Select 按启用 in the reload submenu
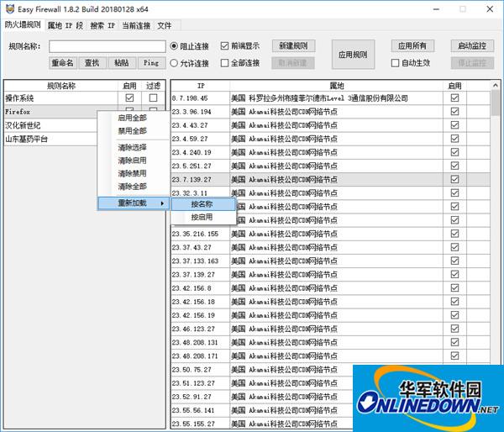This screenshot has height=432, width=504. [x=203, y=217]
